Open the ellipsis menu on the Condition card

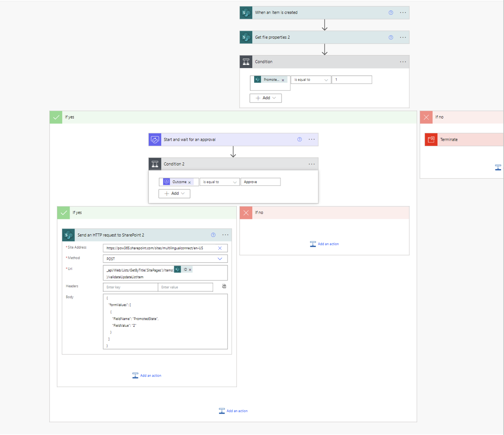coord(403,62)
